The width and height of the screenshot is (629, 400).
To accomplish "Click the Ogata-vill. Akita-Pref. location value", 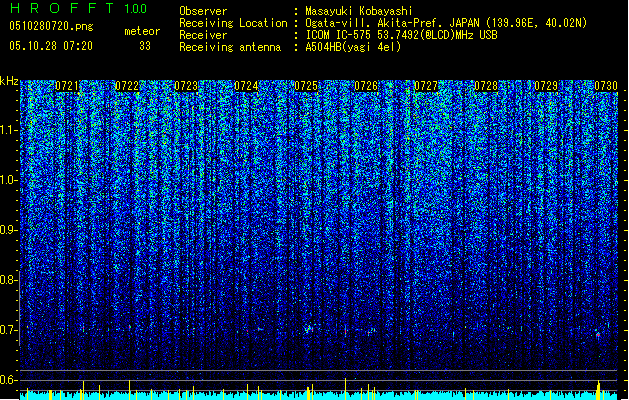I will [x=446, y=23].
